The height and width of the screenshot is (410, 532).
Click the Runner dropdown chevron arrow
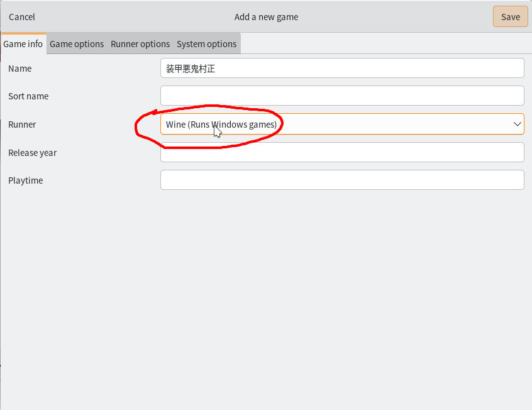point(517,125)
